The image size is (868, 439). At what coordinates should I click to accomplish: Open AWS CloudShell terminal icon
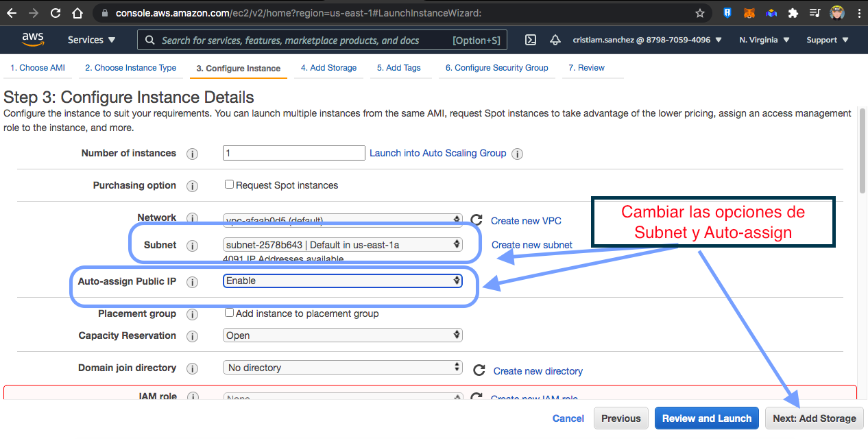pos(530,40)
